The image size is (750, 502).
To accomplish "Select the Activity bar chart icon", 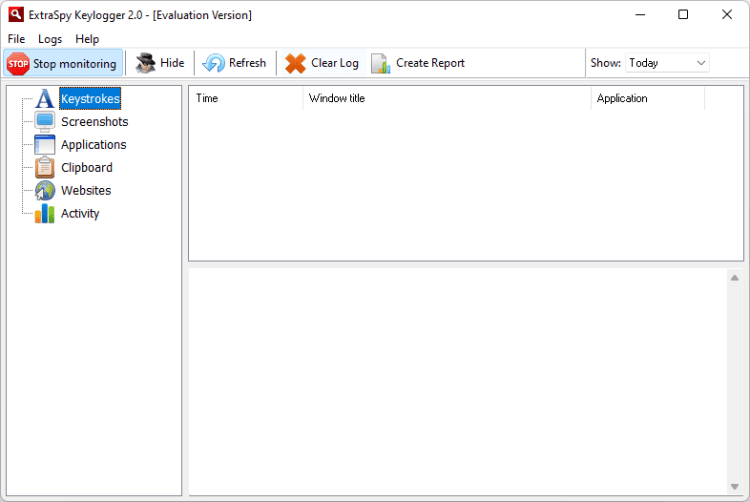I will coord(44,213).
